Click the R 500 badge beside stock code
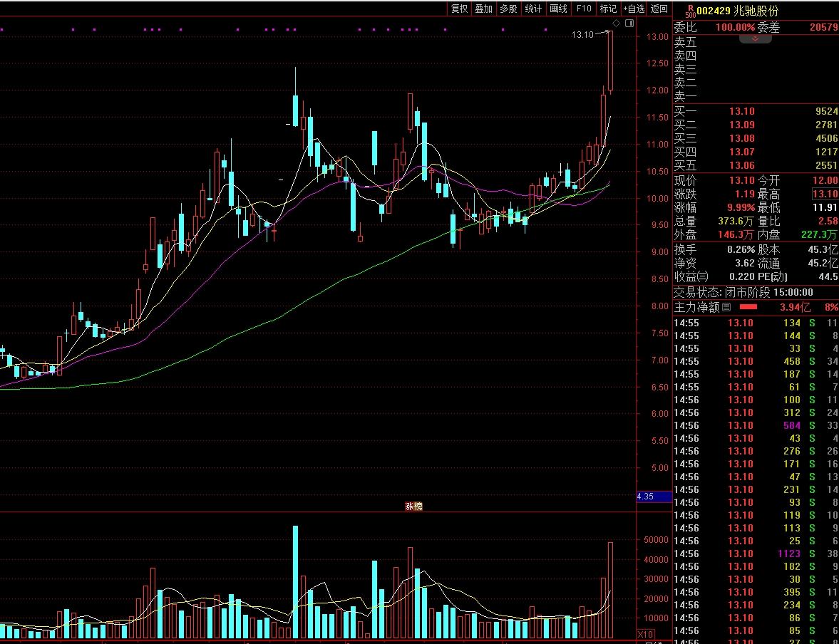839x644 pixels. [x=689, y=10]
